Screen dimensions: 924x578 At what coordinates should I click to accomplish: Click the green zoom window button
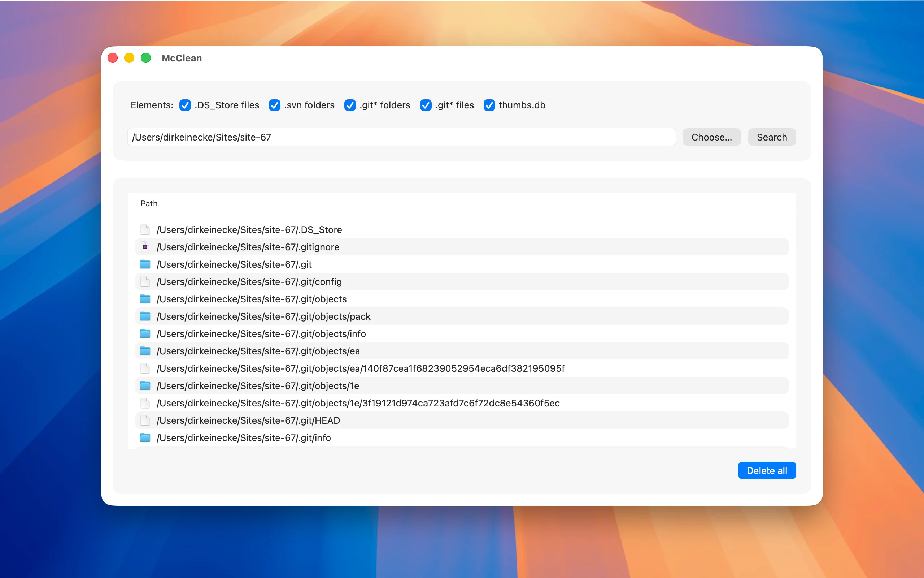coord(146,58)
